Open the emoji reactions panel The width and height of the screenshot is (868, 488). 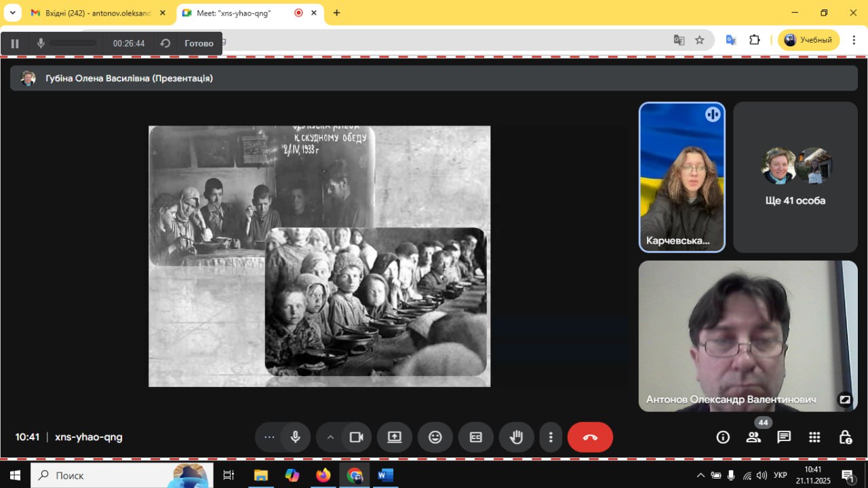point(435,437)
